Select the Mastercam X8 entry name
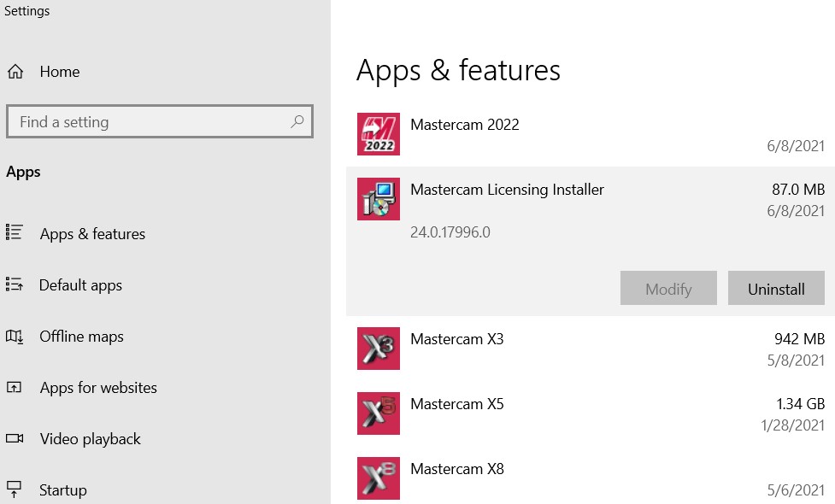Image resolution: width=835 pixels, height=504 pixels. [457, 469]
